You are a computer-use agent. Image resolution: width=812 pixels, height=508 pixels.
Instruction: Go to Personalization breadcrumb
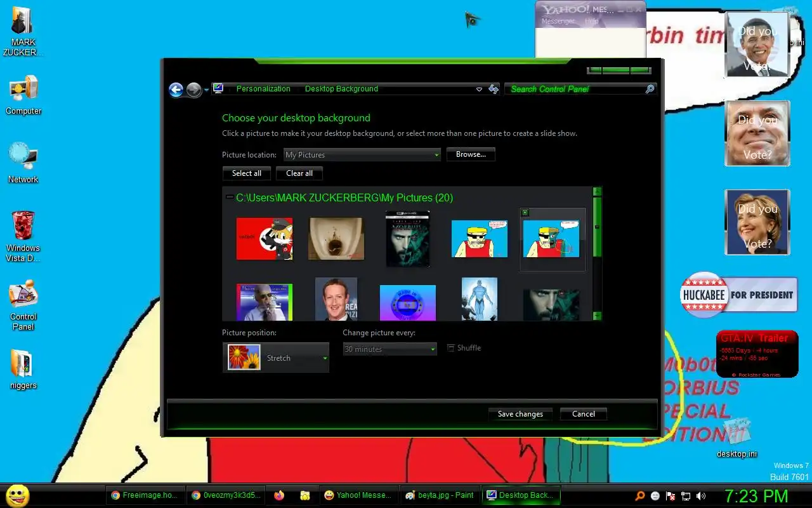point(263,89)
